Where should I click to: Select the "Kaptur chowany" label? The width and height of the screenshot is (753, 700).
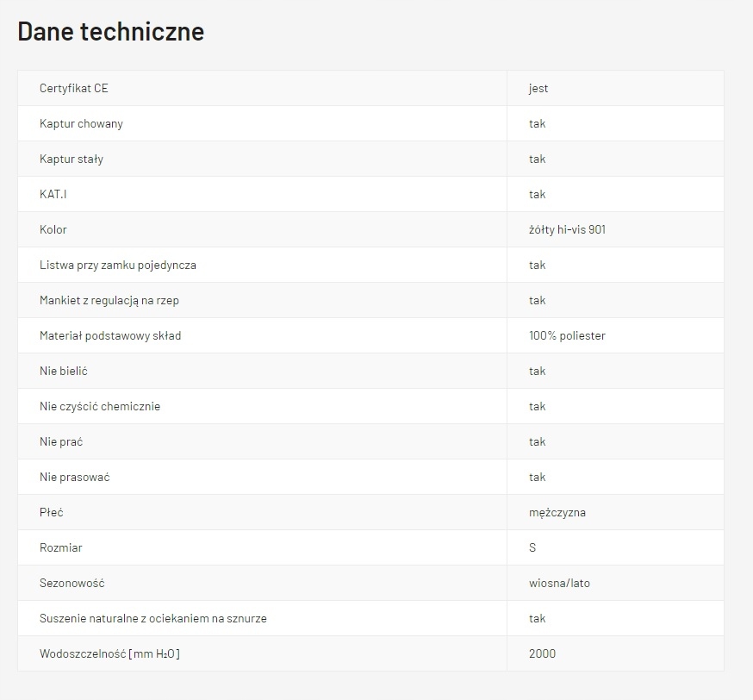coord(81,123)
